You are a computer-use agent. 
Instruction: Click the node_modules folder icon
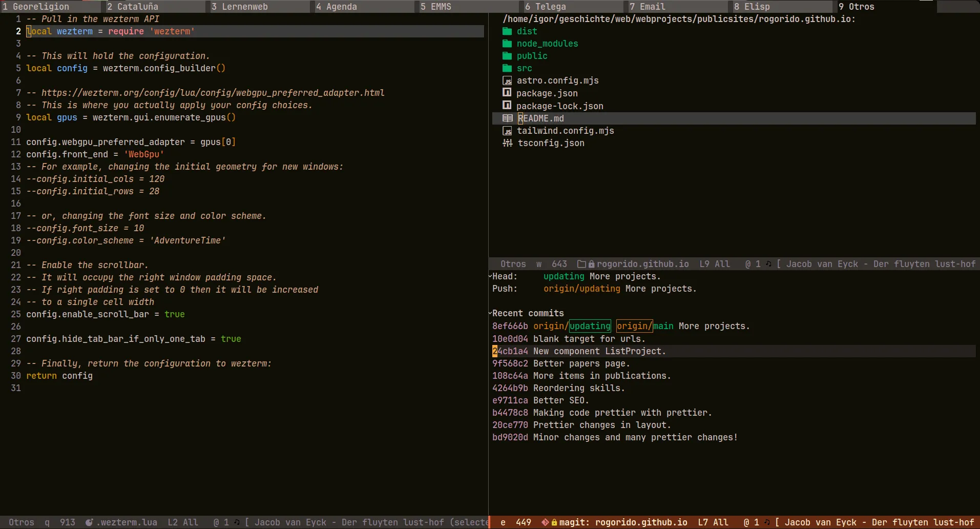[507, 44]
